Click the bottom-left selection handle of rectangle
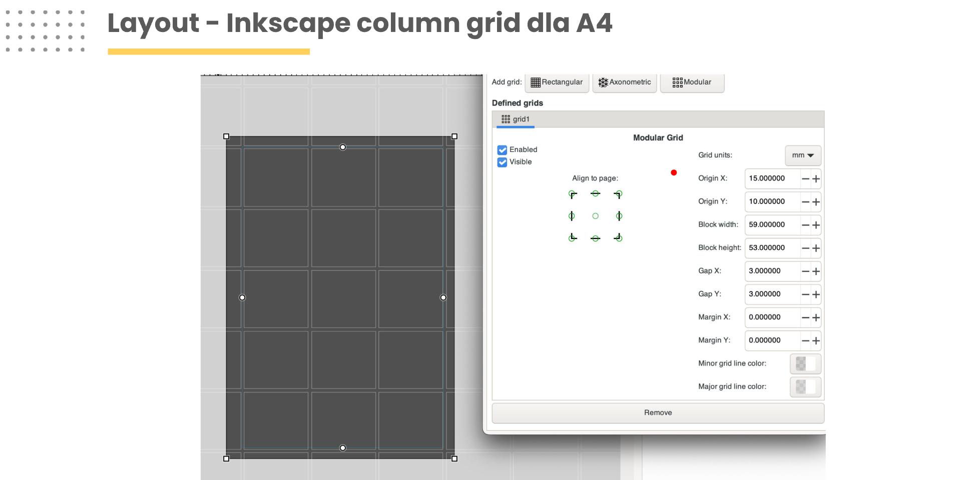Image resolution: width=980 pixels, height=480 pixels. [226, 458]
